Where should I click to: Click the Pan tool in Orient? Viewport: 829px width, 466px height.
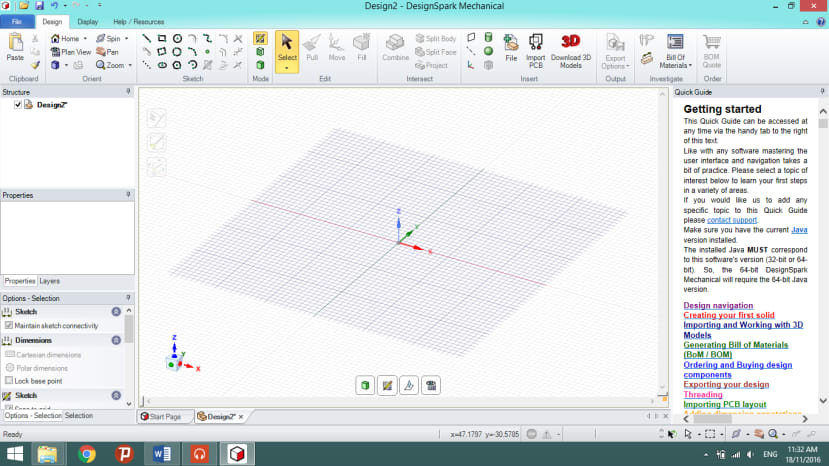[107, 52]
